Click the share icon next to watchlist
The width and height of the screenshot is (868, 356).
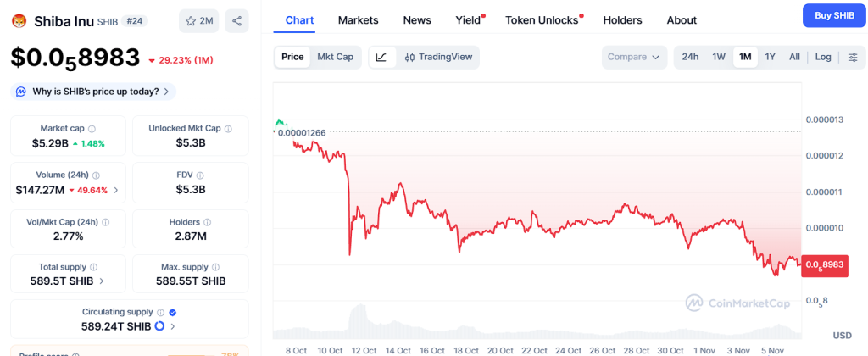point(236,21)
